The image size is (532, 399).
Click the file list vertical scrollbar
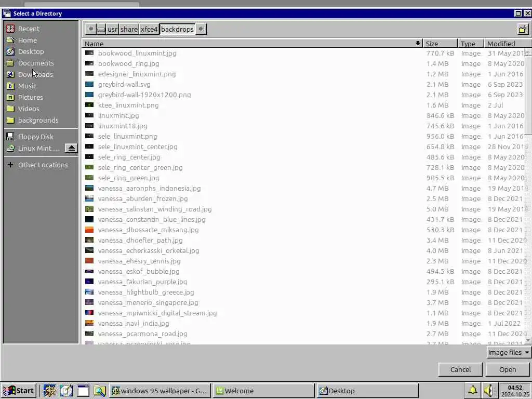pos(528,95)
